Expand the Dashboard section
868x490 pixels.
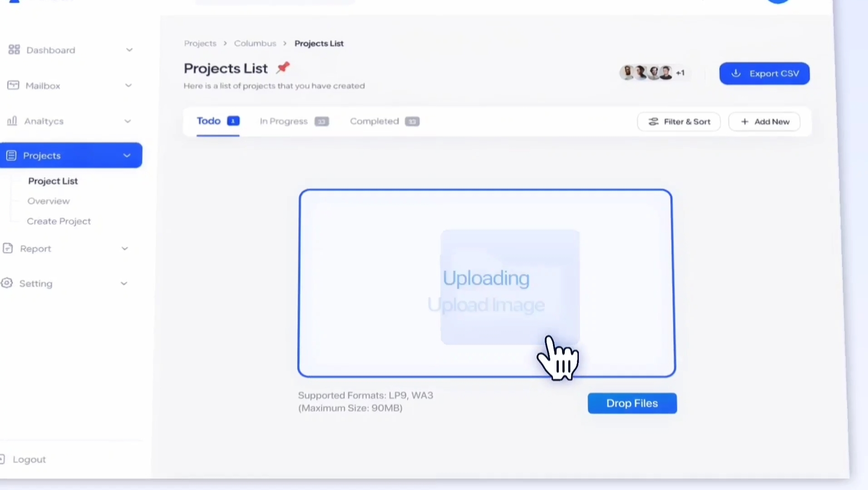point(130,50)
